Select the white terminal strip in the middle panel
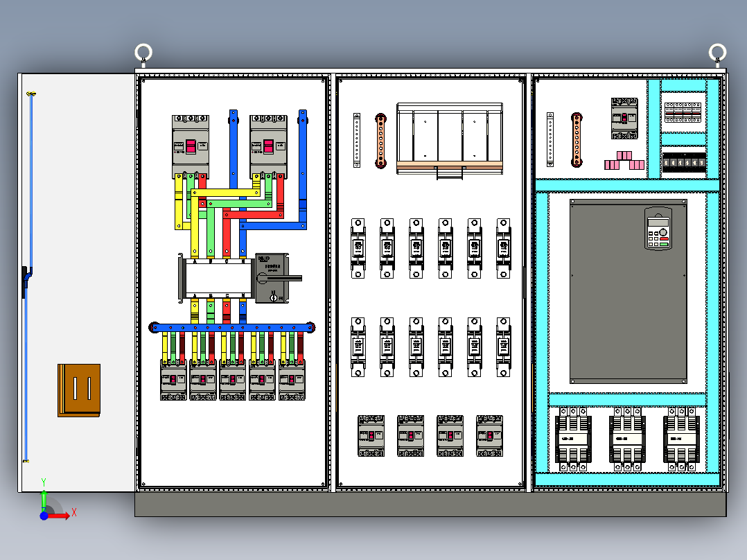The width and height of the screenshot is (747, 560). point(357,140)
